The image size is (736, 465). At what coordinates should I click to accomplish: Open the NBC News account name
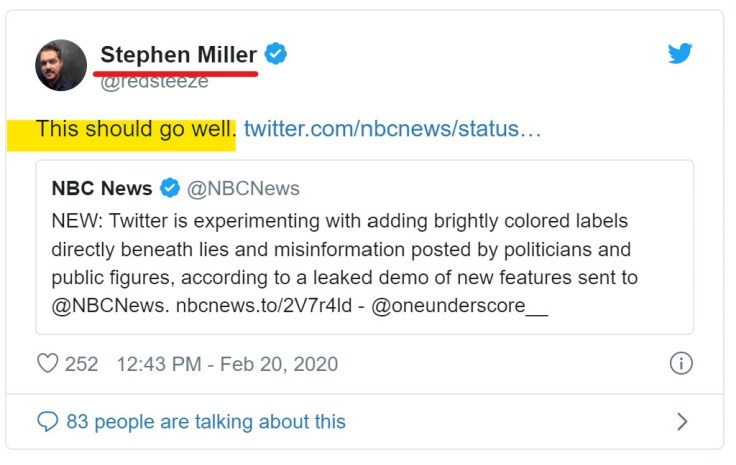[x=102, y=188]
